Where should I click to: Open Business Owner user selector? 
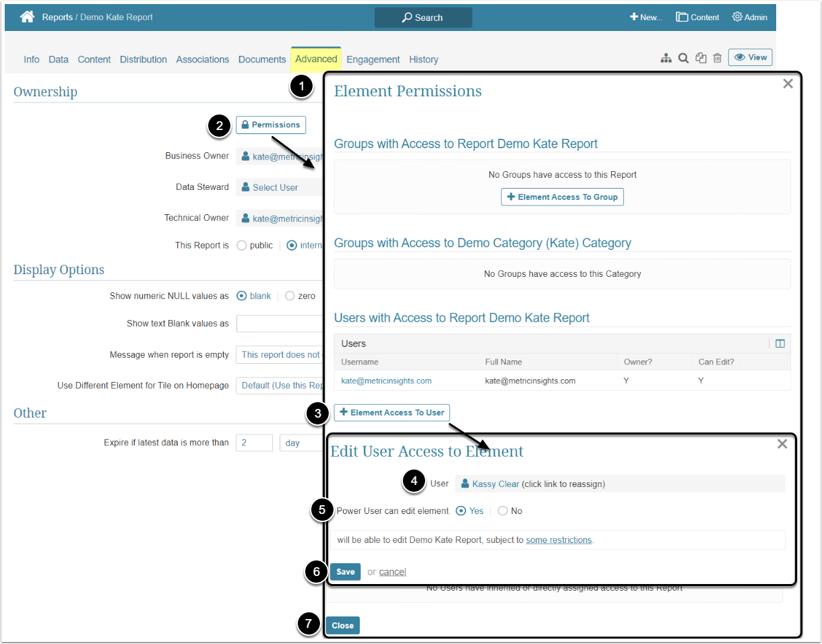point(280,156)
